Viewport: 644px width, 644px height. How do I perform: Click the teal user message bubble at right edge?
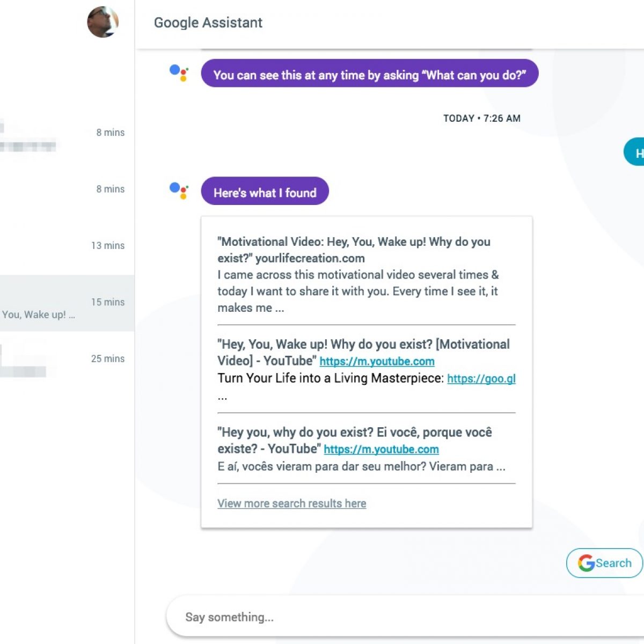tap(635, 152)
